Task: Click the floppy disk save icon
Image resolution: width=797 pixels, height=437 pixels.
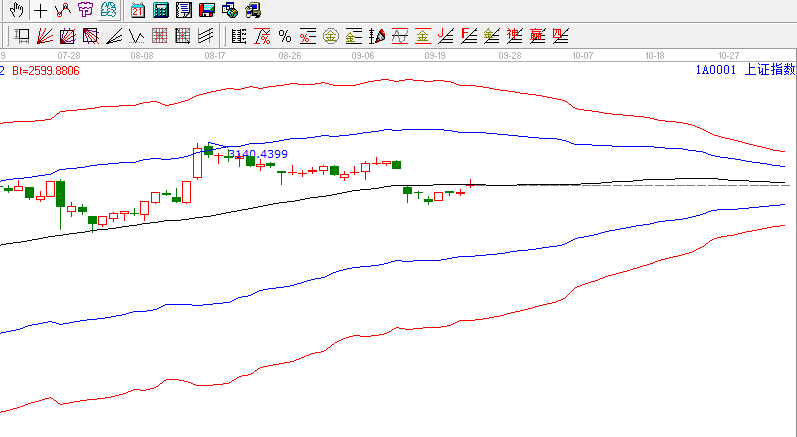Action: 206,11
